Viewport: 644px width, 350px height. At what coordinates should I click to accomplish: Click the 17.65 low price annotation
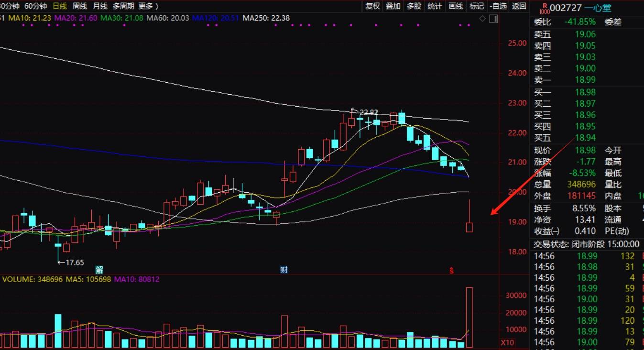[x=74, y=262]
